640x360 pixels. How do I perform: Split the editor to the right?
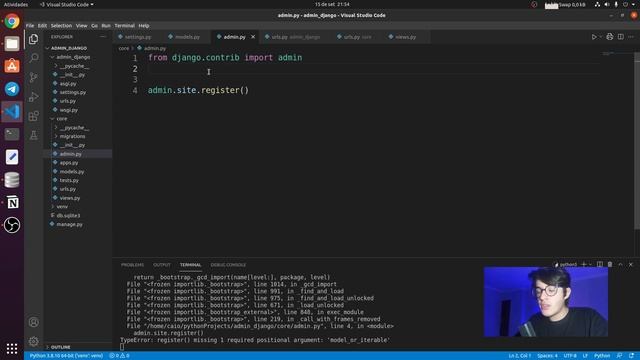coord(620,37)
